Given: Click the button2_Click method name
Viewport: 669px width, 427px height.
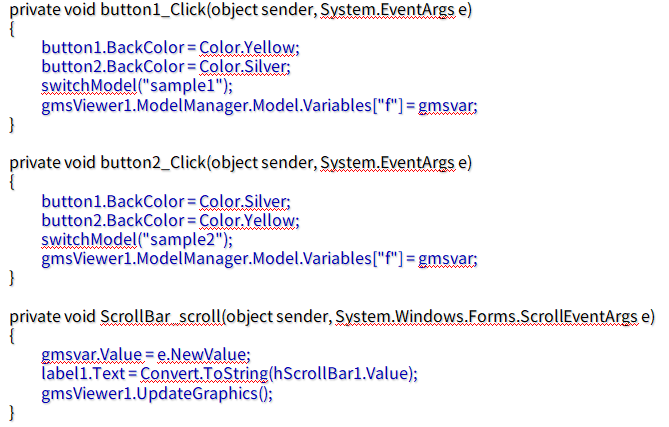Looking at the screenshot, I should [153, 163].
